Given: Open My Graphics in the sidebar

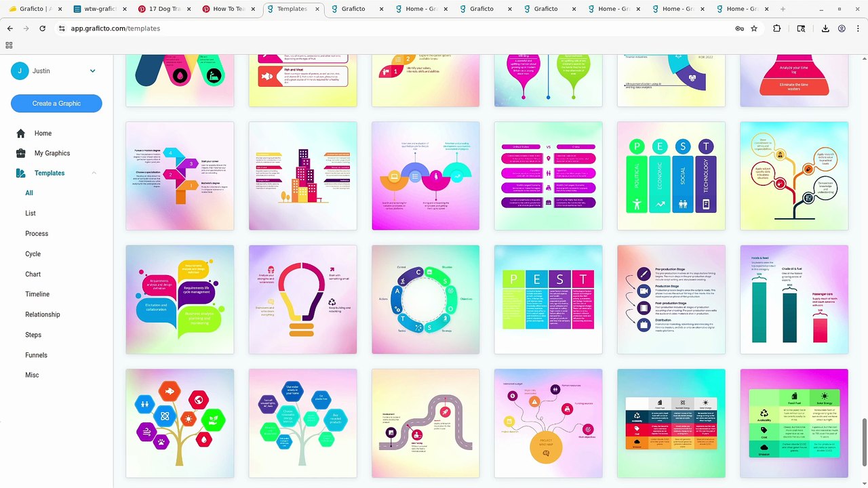Looking at the screenshot, I should click(x=52, y=153).
